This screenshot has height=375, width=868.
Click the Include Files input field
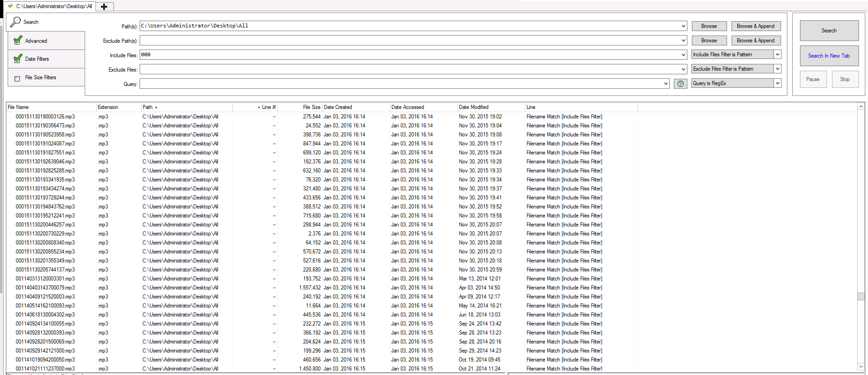[410, 55]
